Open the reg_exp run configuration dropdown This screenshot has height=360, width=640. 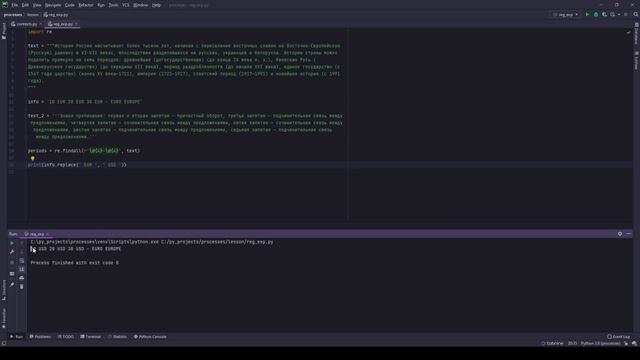point(566,15)
